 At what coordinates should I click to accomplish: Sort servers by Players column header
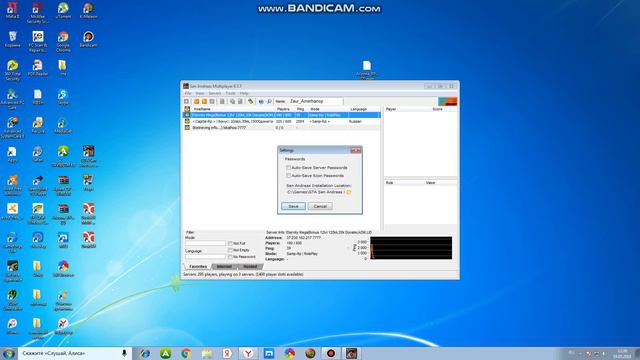point(284,109)
